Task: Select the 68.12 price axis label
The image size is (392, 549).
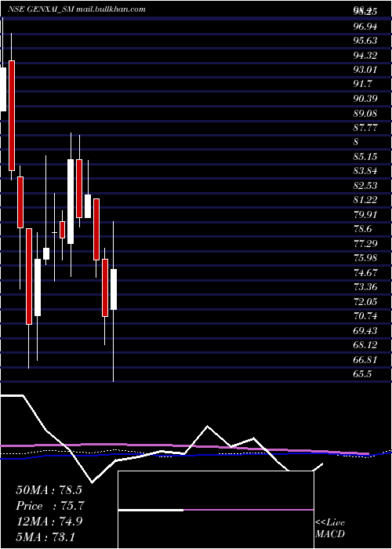Action: tap(365, 345)
